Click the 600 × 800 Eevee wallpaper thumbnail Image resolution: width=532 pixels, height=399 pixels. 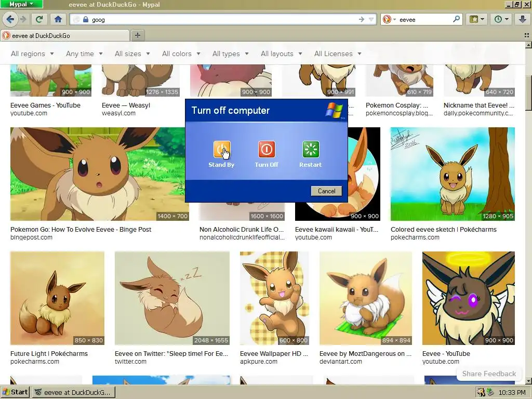point(274,298)
